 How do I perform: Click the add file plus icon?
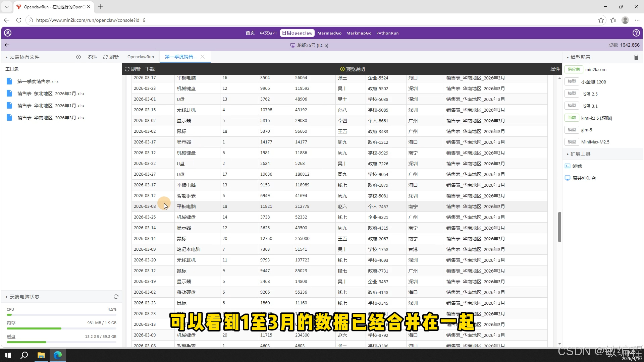click(x=78, y=57)
